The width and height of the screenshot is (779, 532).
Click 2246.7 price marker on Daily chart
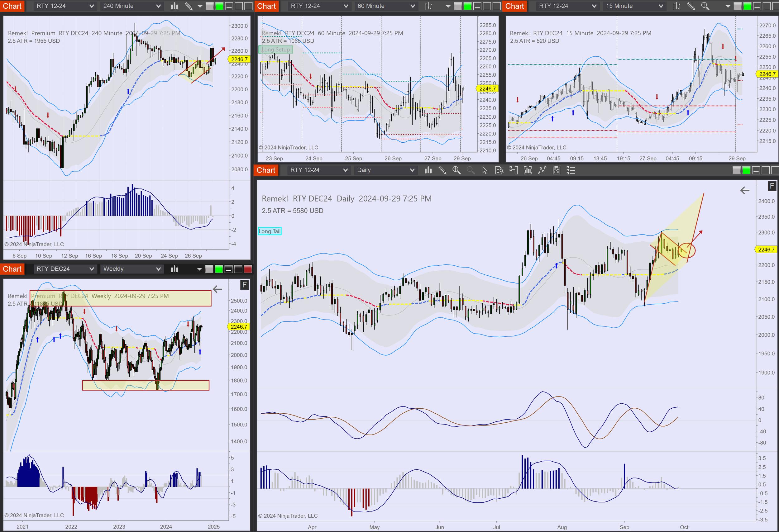[766, 249]
